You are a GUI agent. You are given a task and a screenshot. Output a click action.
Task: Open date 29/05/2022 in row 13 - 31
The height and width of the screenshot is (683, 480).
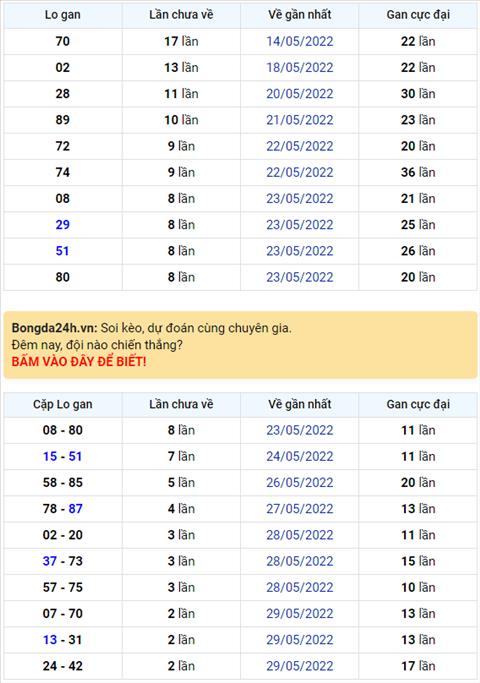coord(300,639)
